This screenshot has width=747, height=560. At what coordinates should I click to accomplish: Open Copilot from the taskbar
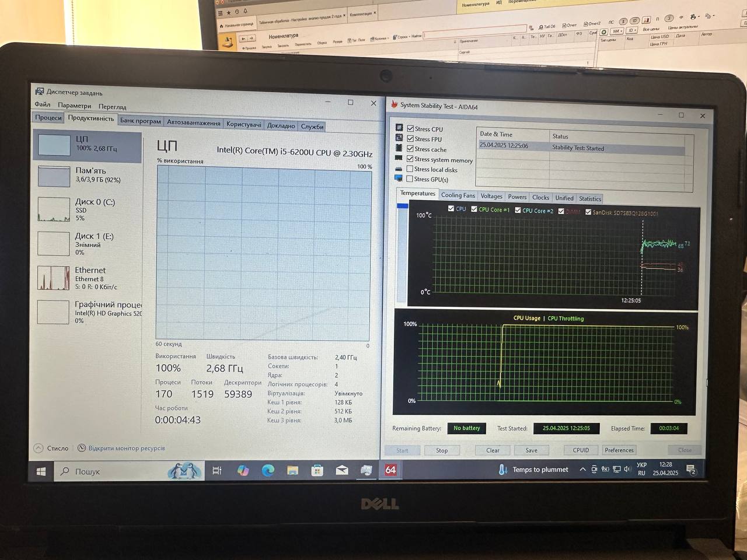tap(243, 470)
